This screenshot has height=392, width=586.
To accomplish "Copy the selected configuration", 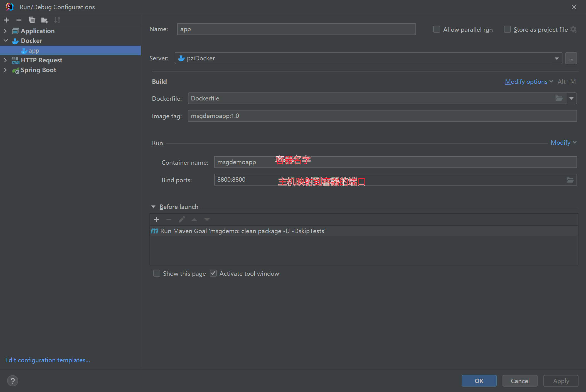I will tap(31, 20).
